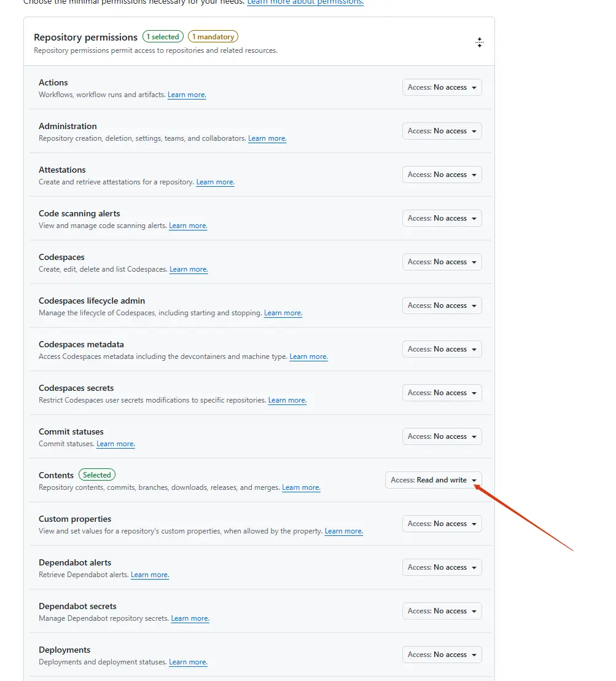Image resolution: width=616 pixels, height=681 pixels.
Task: Open the Code scanning alerts access dropdown
Action: 442,218
